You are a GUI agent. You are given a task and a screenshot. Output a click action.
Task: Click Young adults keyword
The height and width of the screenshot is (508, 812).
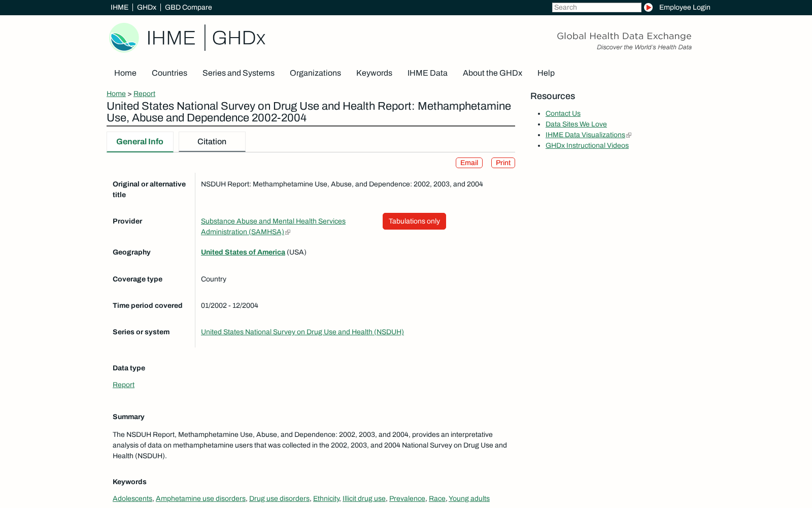(469, 499)
